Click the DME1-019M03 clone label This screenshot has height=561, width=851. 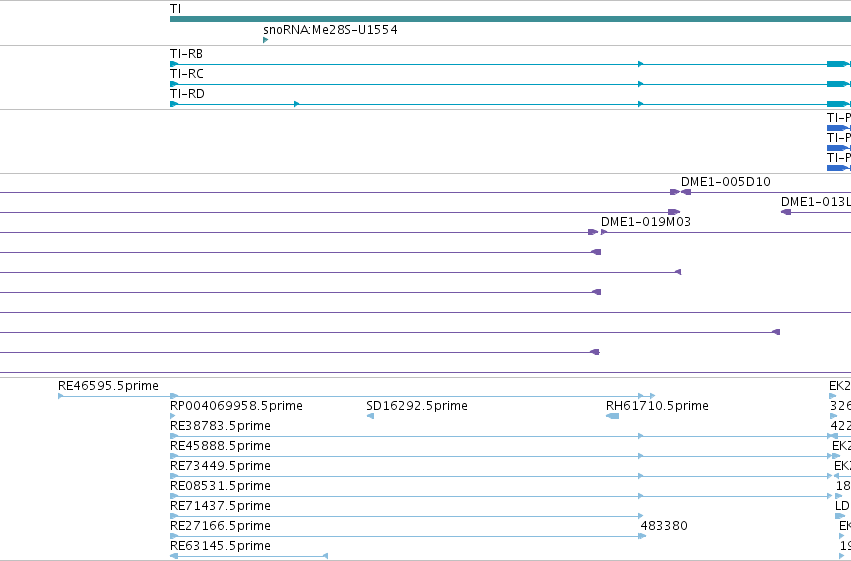click(x=646, y=222)
